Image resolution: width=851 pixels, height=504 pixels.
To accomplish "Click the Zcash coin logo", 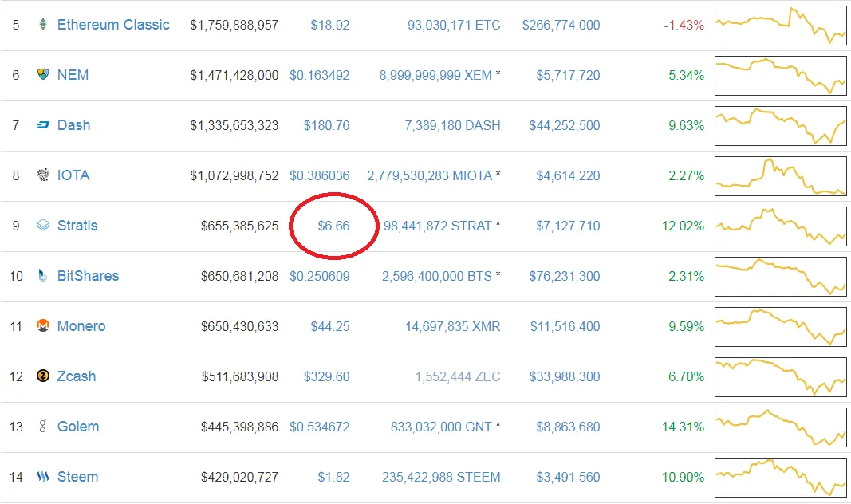I will tap(43, 376).
